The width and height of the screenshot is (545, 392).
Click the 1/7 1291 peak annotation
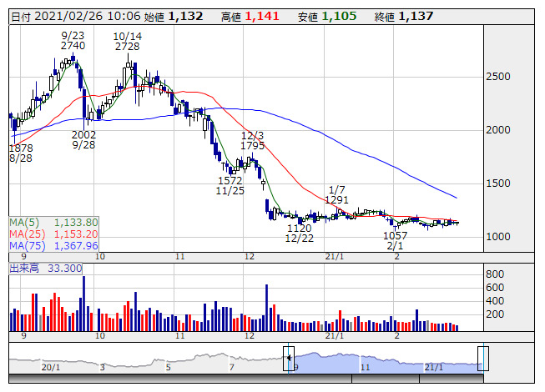click(336, 195)
